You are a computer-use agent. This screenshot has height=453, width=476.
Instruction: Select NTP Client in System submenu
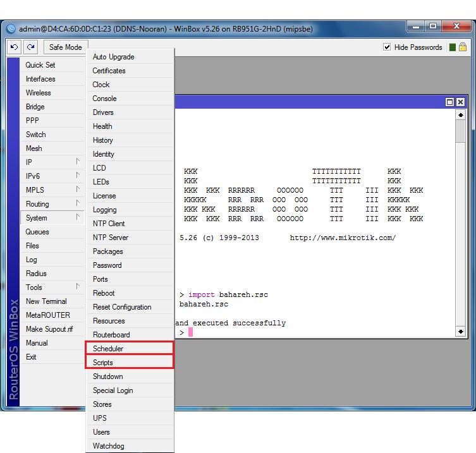pyautogui.click(x=130, y=224)
